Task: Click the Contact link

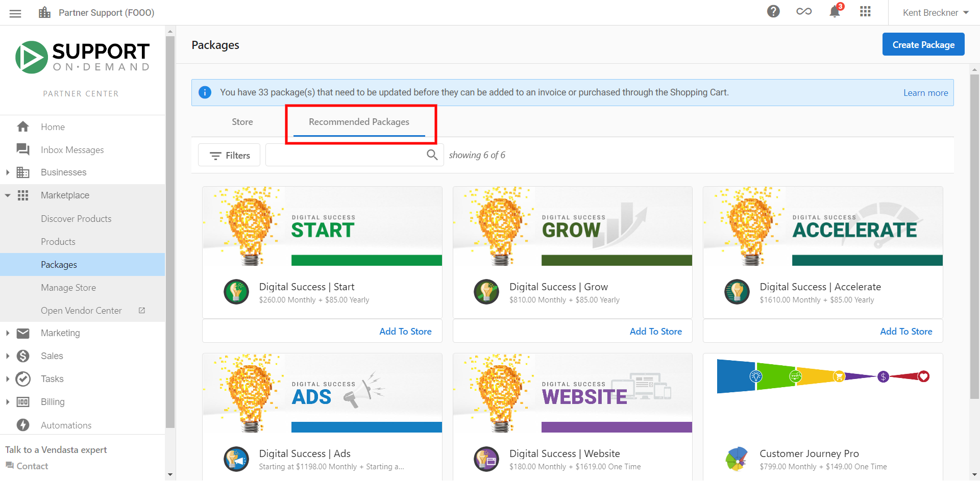Action: (x=32, y=466)
